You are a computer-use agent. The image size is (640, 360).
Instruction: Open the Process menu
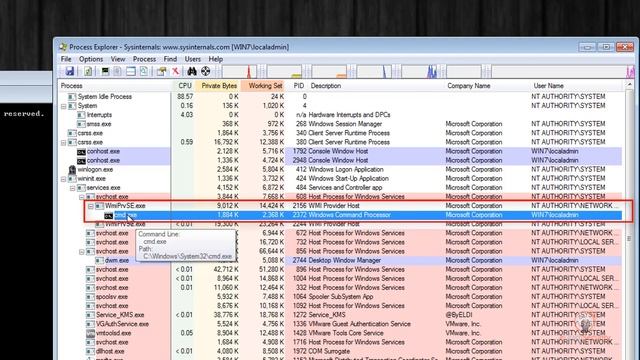pos(144,59)
